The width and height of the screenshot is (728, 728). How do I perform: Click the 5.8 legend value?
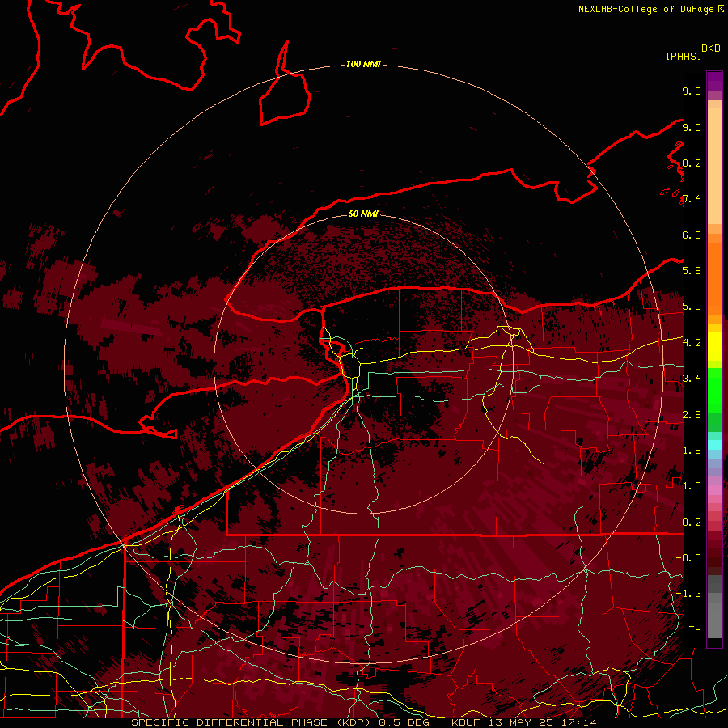click(x=692, y=271)
